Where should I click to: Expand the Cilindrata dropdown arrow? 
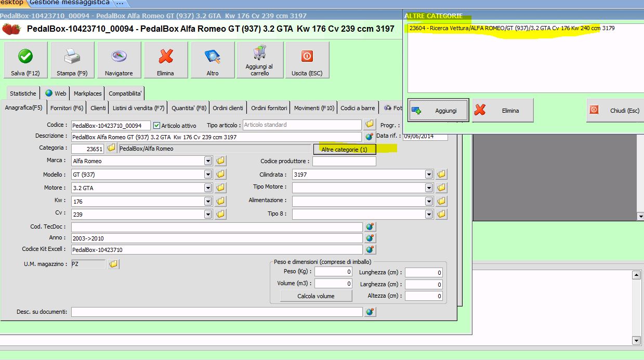click(x=429, y=175)
